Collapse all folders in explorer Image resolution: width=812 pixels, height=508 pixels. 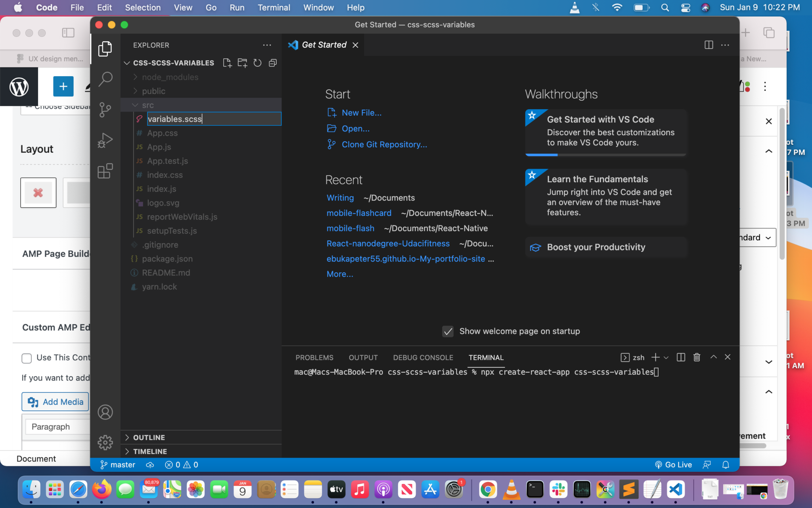[x=273, y=63]
